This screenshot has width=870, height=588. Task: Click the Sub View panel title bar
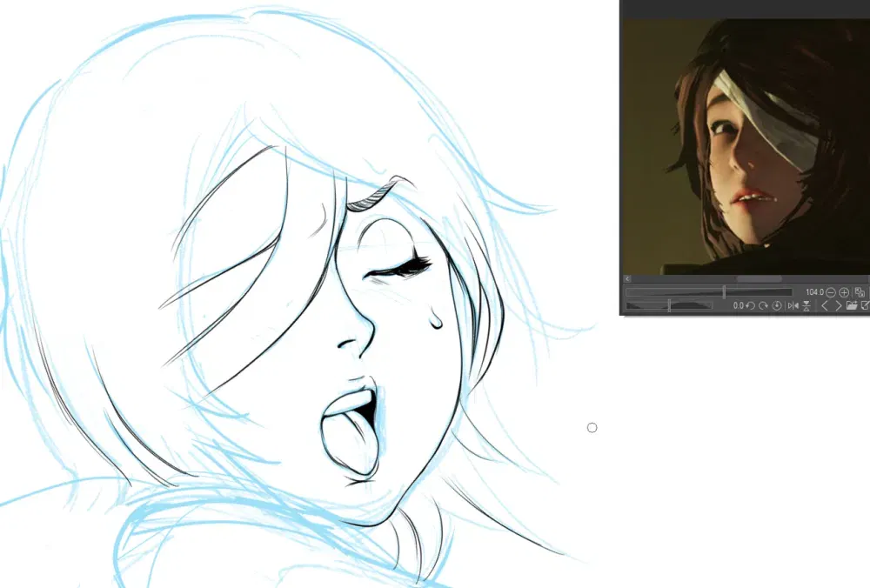tap(745, 9)
